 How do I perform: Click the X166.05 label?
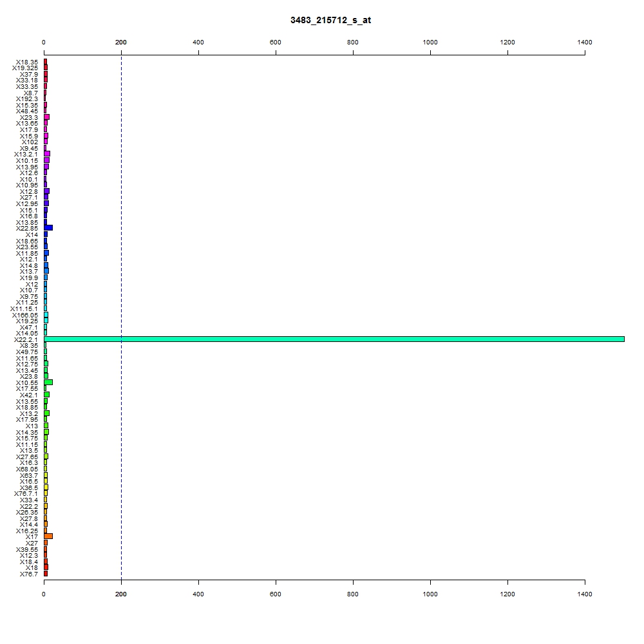tap(24, 315)
